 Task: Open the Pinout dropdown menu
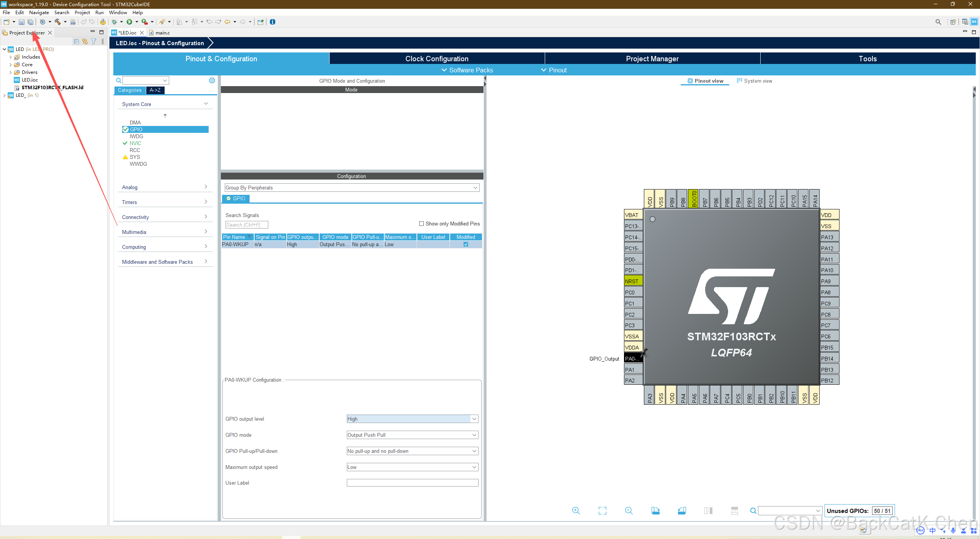[x=554, y=70]
